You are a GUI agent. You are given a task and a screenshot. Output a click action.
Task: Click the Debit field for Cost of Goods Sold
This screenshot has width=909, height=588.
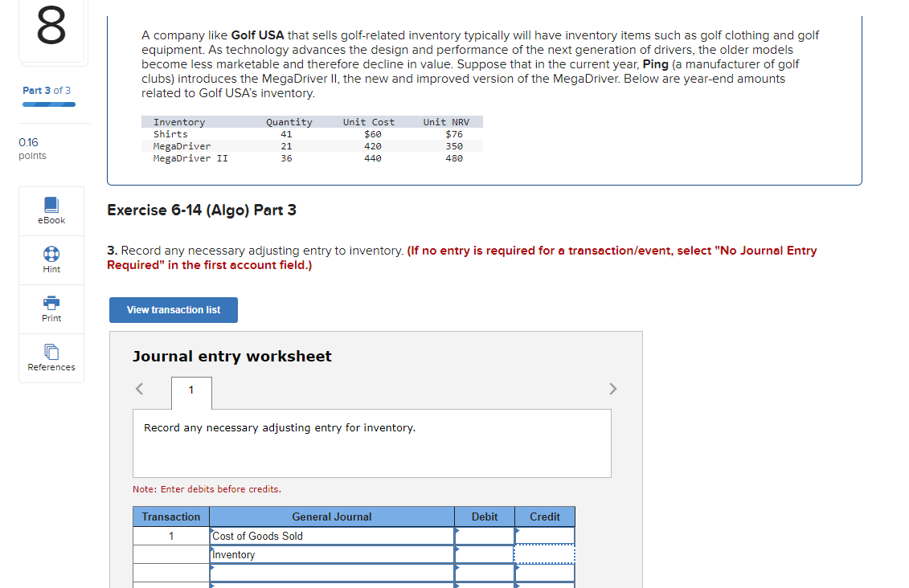pos(485,536)
